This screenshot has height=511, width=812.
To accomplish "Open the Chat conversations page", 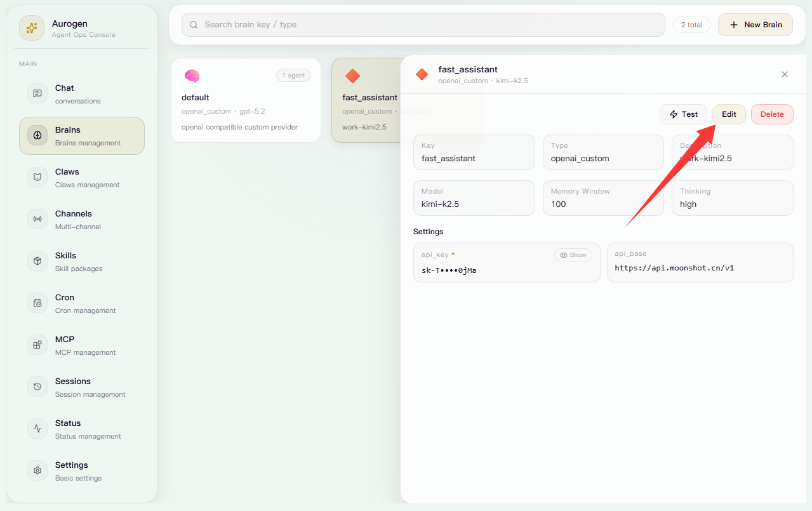I will (x=82, y=94).
